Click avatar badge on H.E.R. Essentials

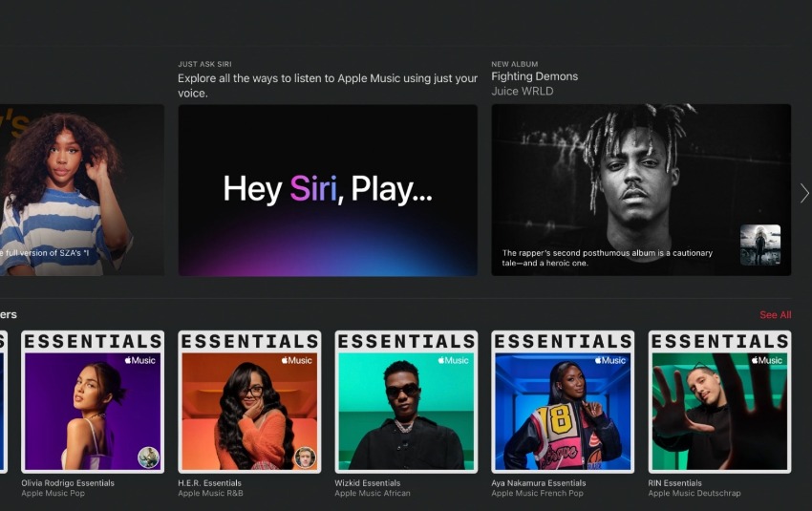305,458
